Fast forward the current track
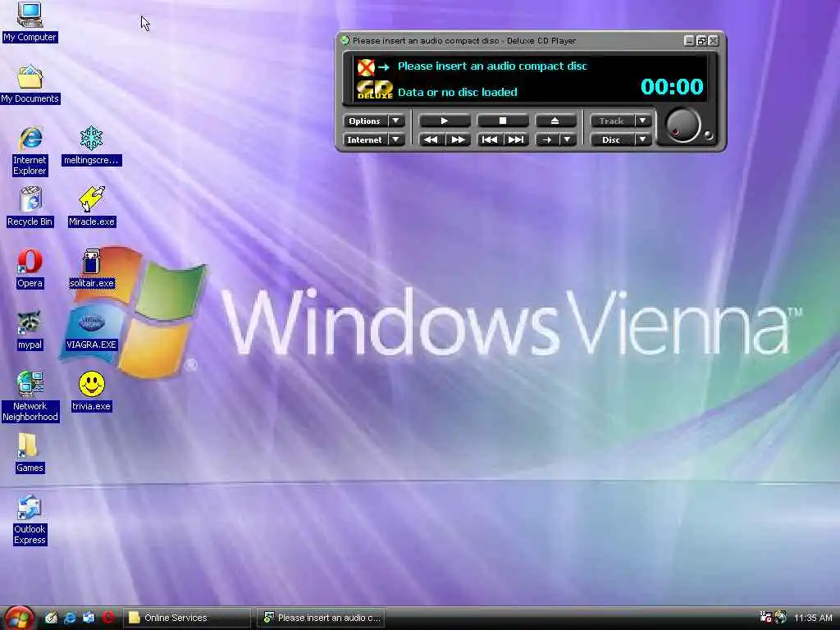840x630 pixels. 458,139
